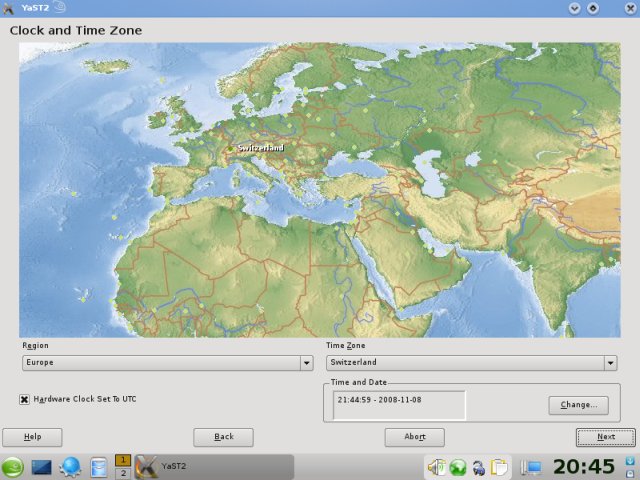
Task: Open the Klipper clipboard tray icon
Action: (499, 467)
